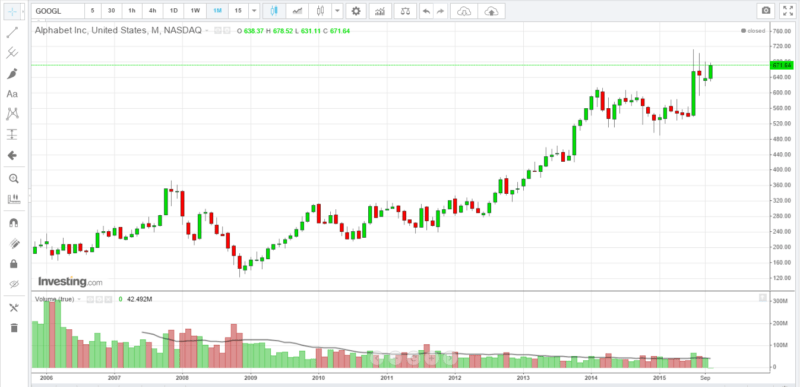
Task: Select hollow candles chart style
Action: coord(320,11)
